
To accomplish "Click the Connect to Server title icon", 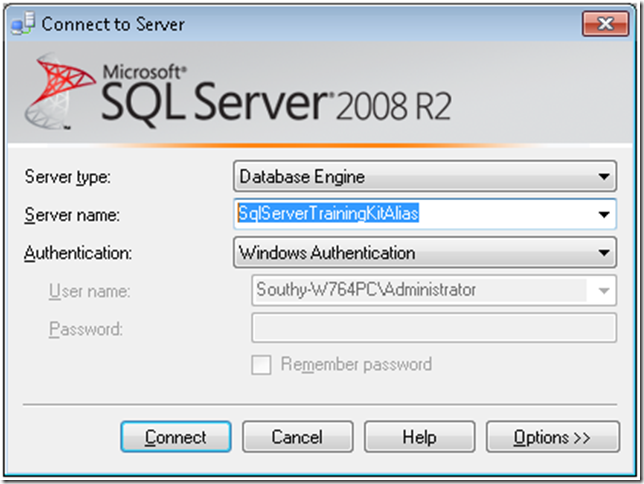I will pyautogui.click(x=23, y=23).
